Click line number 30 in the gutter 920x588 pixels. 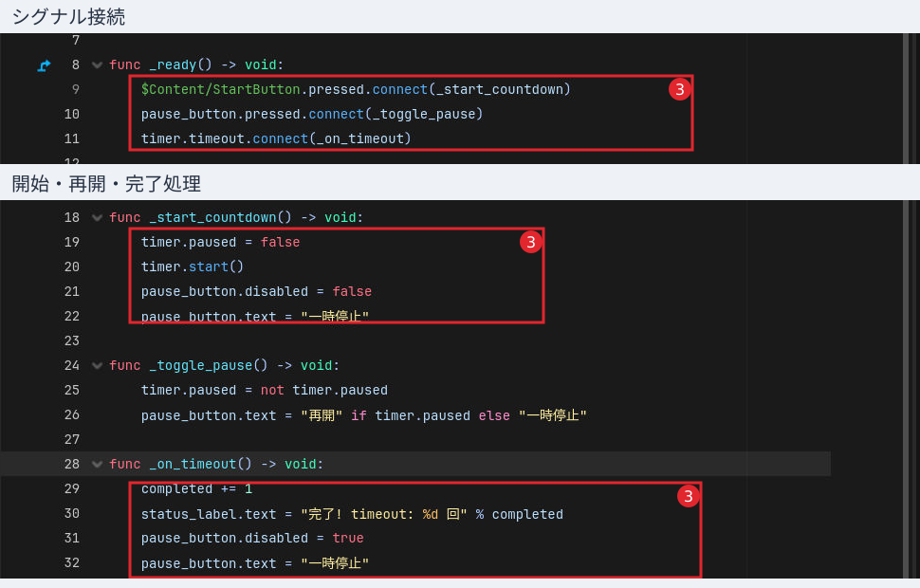click(x=71, y=513)
